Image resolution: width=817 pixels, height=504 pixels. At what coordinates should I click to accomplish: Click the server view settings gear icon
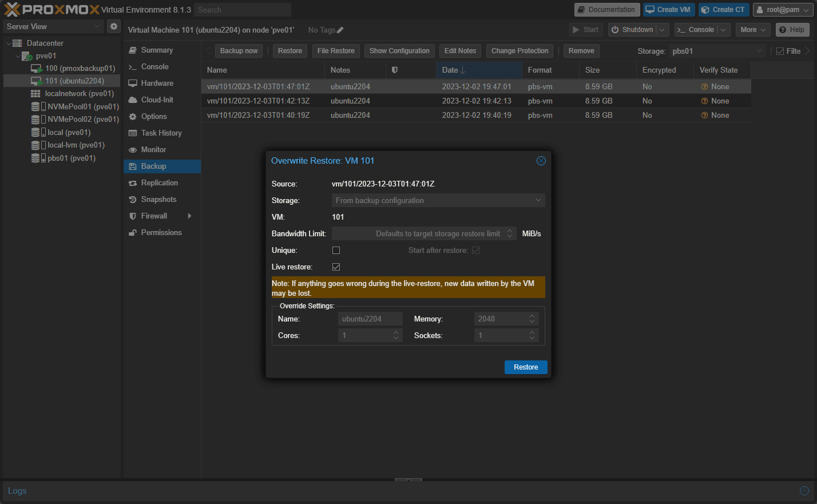[x=114, y=26]
